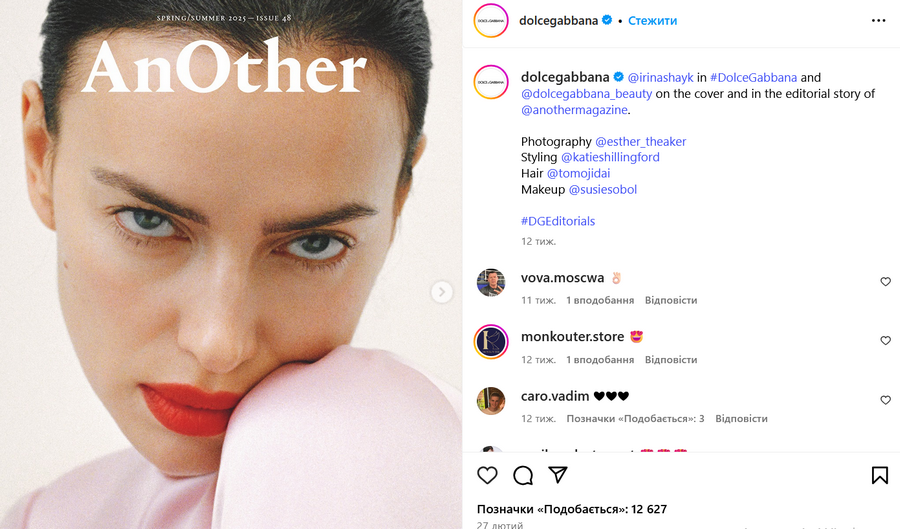Viewport: 900px width, 529px height.
Task: Open comments with speech bubble icon
Action: coord(523,475)
